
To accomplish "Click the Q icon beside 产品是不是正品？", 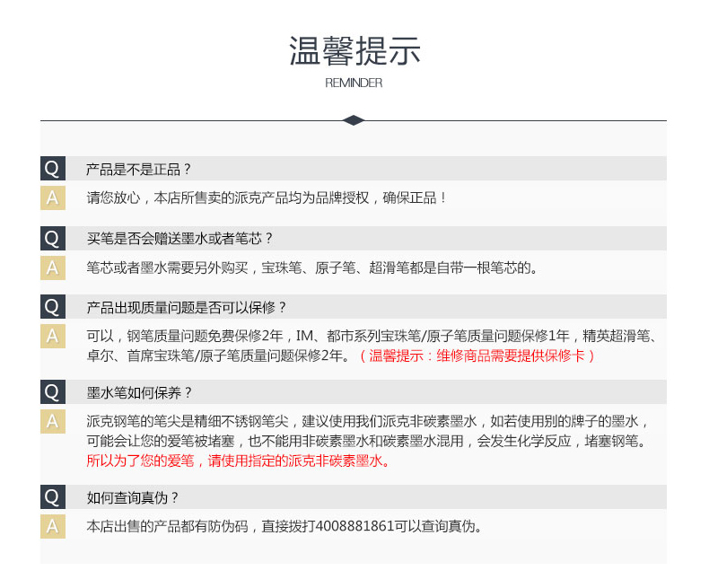I will click(x=53, y=168).
